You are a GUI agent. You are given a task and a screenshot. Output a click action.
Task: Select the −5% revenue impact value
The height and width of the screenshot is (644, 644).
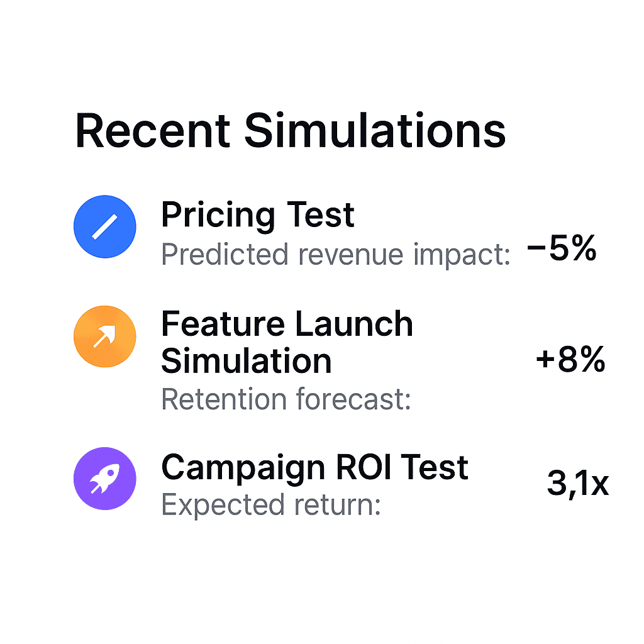tap(561, 250)
